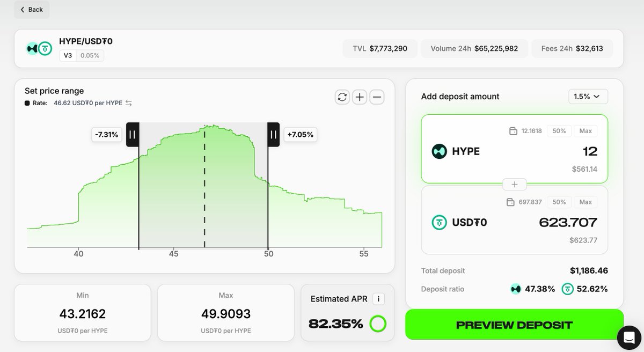
Task: Click the rate text 46.62 USD₮0 per HYPE
Action: 88,103
